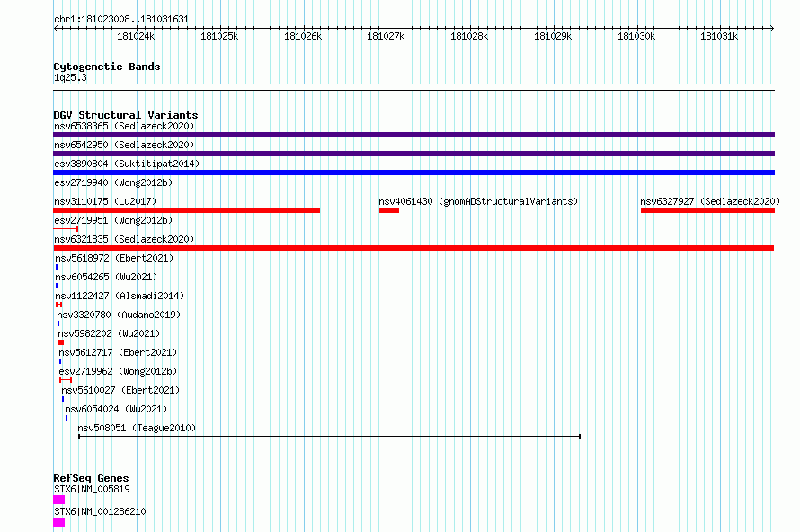Image resolution: width=800 pixels, height=532 pixels.
Task: Click the 181030k ruler position
Action: (x=636, y=36)
